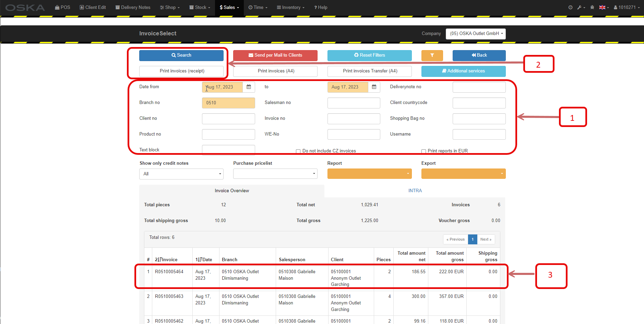This screenshot has height=324, width=644.
Task: Click the bug report icon
Action: (592, 7)
